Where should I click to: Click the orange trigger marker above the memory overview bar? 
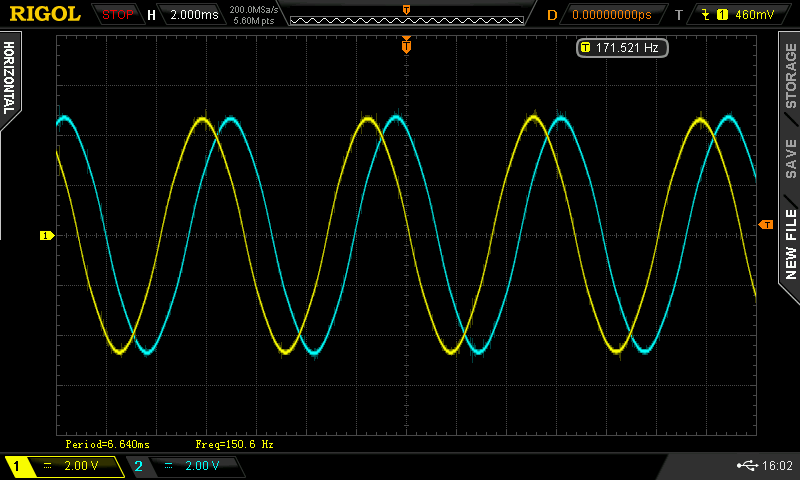[406, 10]
